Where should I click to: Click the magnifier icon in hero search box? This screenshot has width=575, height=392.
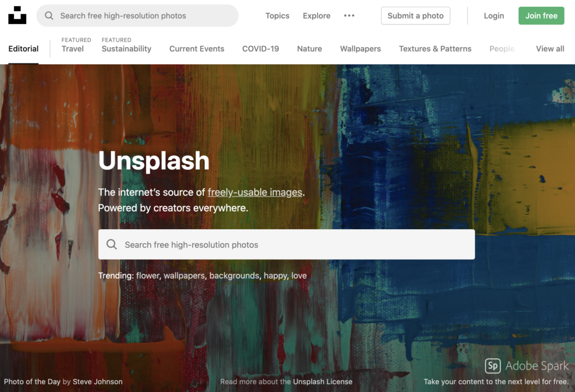click(112, 244)
